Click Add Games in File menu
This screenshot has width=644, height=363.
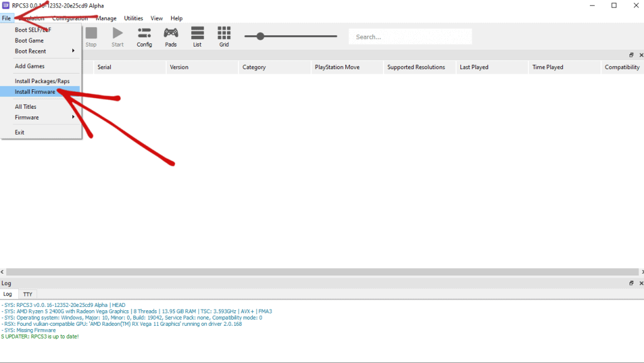click(x=30, y=66)
